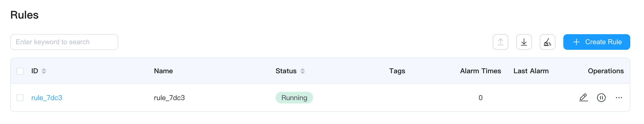Open the three-dot more operations menu
This screenshot has height=124, width=644.
coord(619,98)
